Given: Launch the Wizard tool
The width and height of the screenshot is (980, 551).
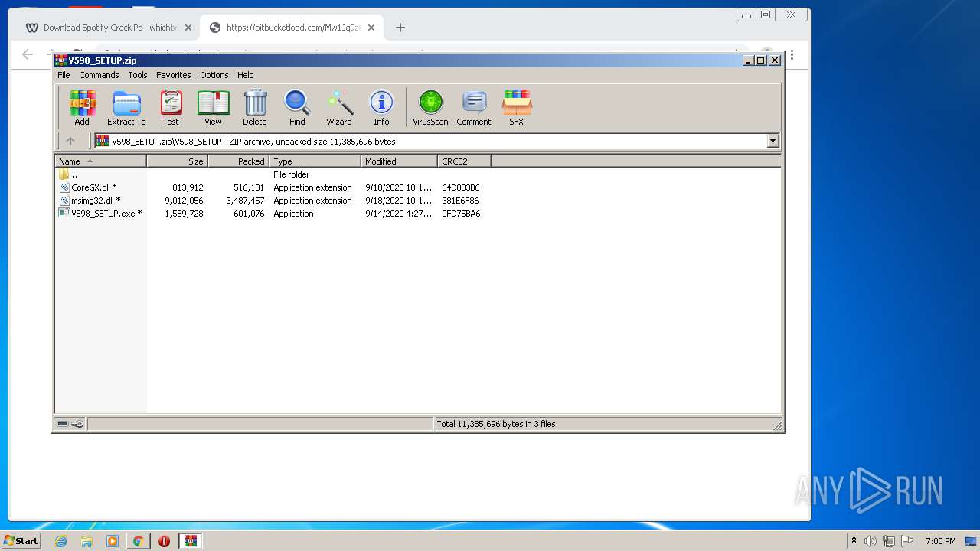Looking at the screenshot, I should click(339, 107).
